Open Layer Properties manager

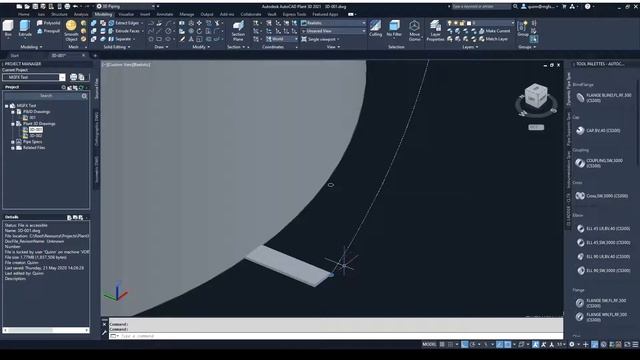pos(435,31)
